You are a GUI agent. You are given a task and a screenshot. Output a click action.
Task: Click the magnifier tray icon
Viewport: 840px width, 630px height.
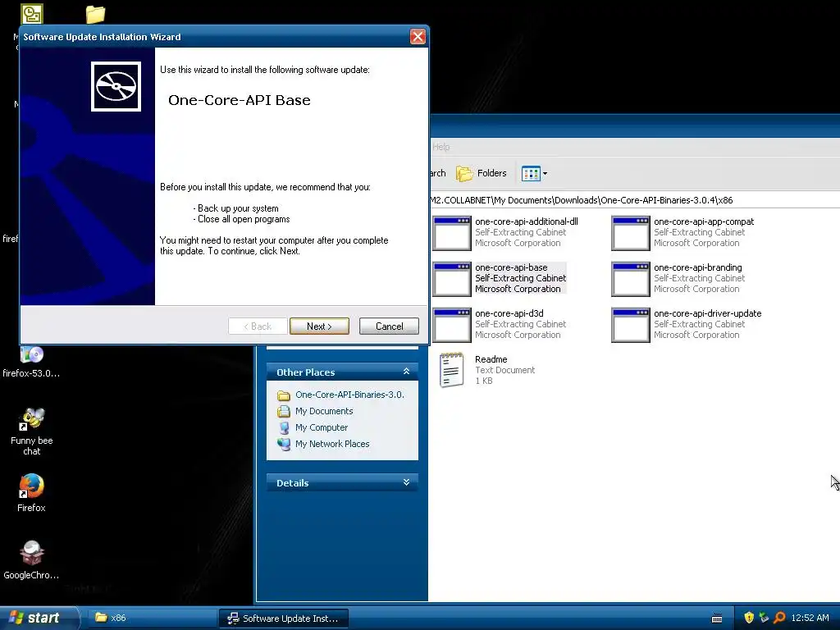779,618
